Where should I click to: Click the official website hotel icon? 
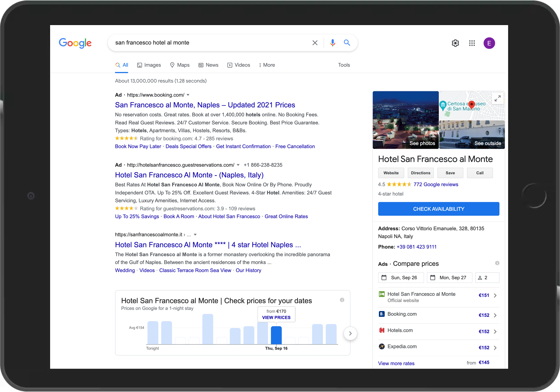[382, 294]
